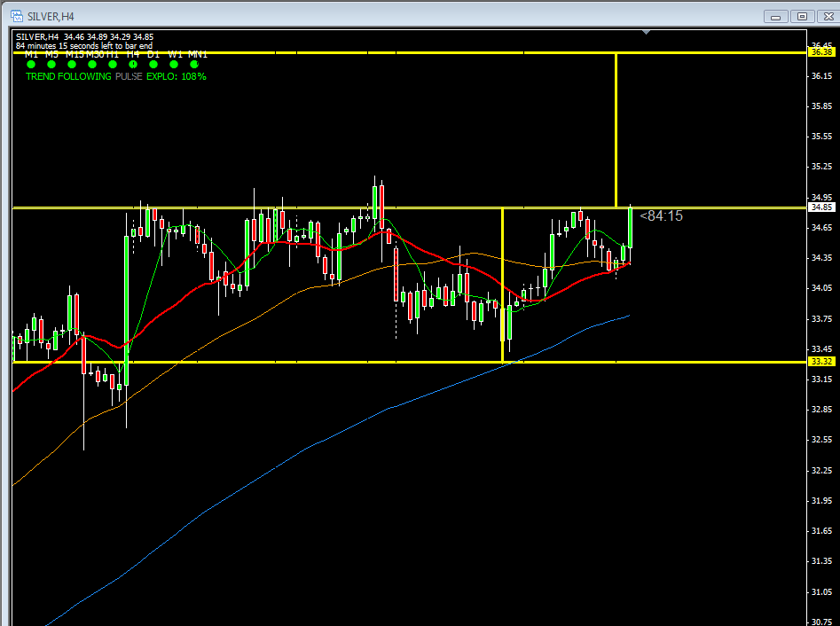Restore the chart window size
The height and width of the screenshot is (626, 840).
pyautogui.click(x=802, y=16)
